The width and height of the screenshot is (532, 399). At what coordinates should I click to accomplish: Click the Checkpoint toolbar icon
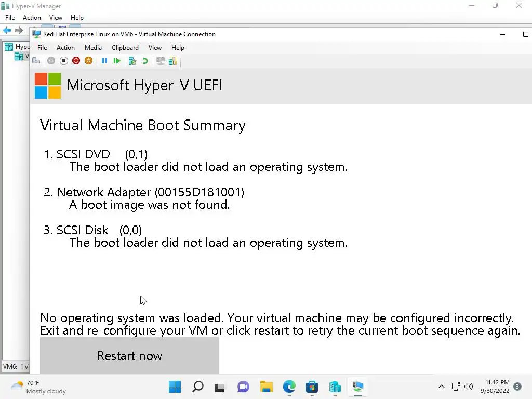pos(132,61)
